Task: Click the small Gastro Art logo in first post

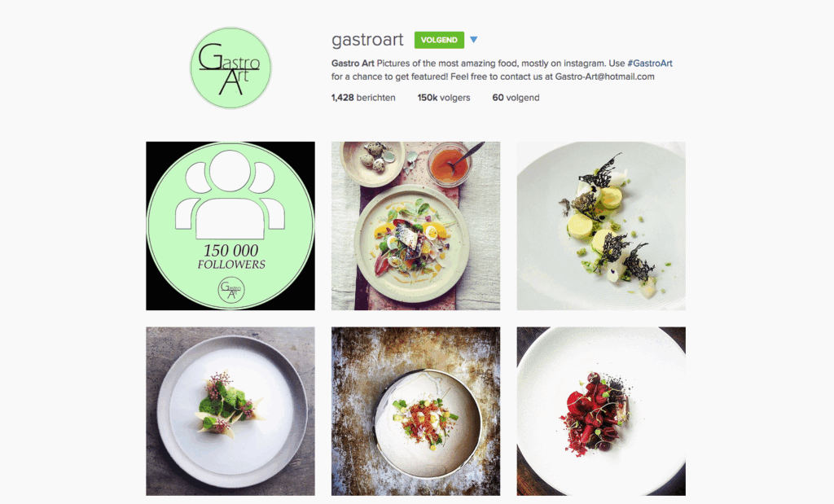Action: point(230,291)
